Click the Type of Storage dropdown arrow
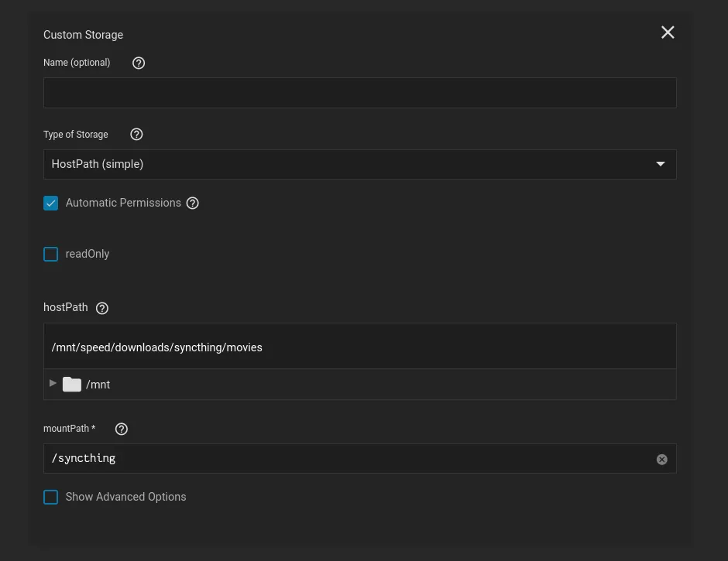Viewport: 728px width, 561px height. point(661,164)
